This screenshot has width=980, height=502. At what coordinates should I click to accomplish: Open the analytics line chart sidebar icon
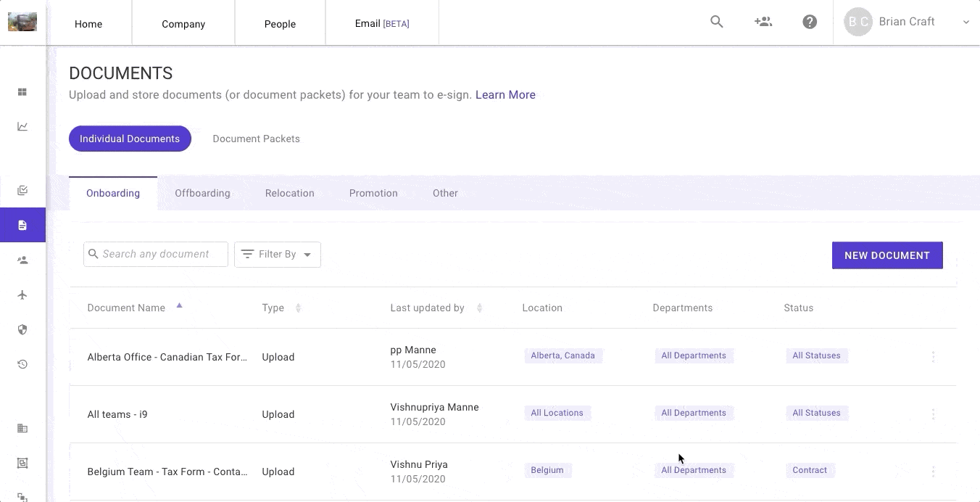click(x=22, y=126)
